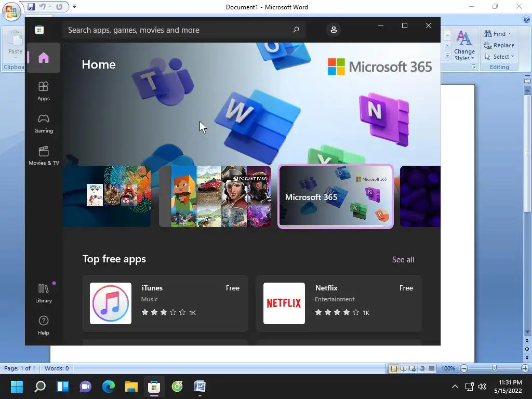The width and height of the screenshot is (532, 399).
Task: Open the Microsoft Store Home tab
Action: click(44, 58)
